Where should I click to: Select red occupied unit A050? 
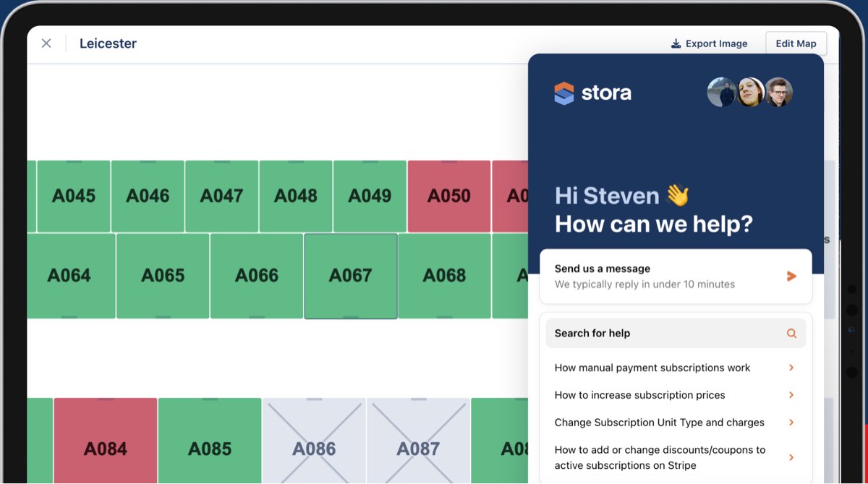click(449, 196)
